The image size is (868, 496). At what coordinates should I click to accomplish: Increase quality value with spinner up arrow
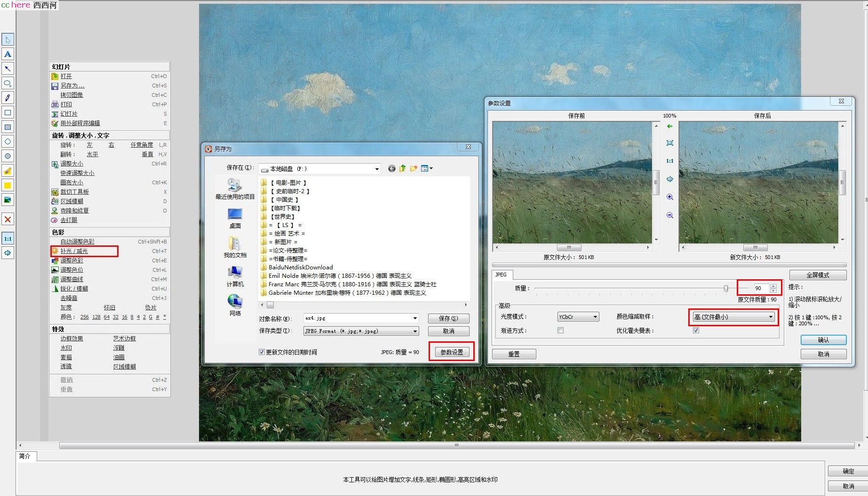point(773,286)
